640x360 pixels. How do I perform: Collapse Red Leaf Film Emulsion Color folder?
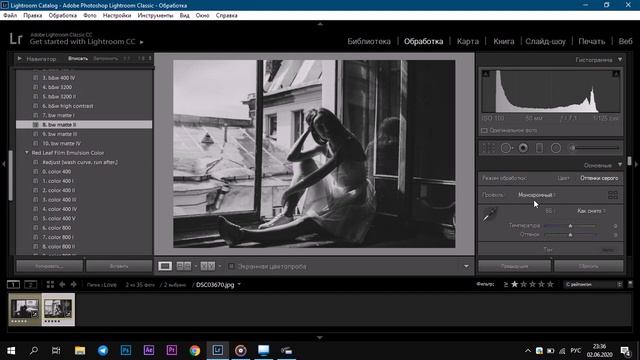tap(27, 153)
